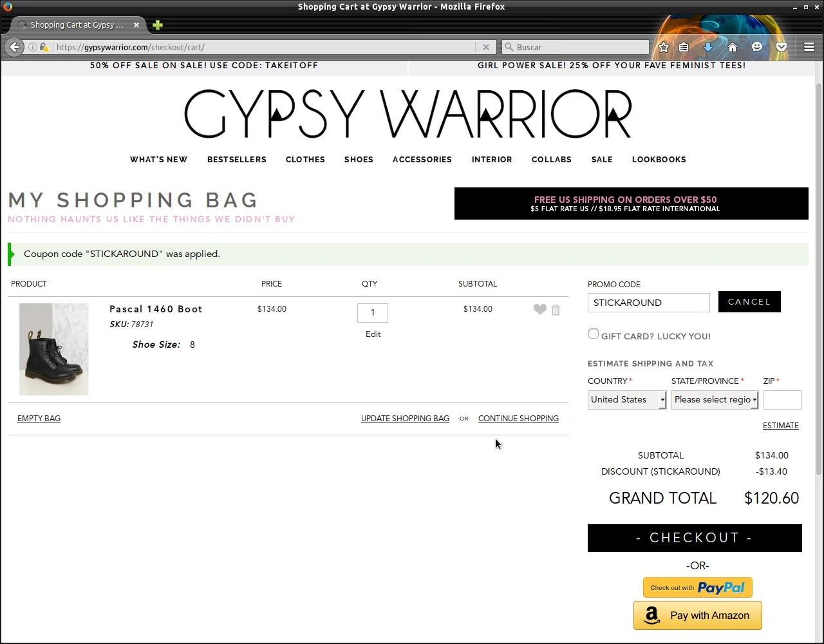Open the Bestsellers menu
Viewport: 824px width, 644px height.
[237, 160]
